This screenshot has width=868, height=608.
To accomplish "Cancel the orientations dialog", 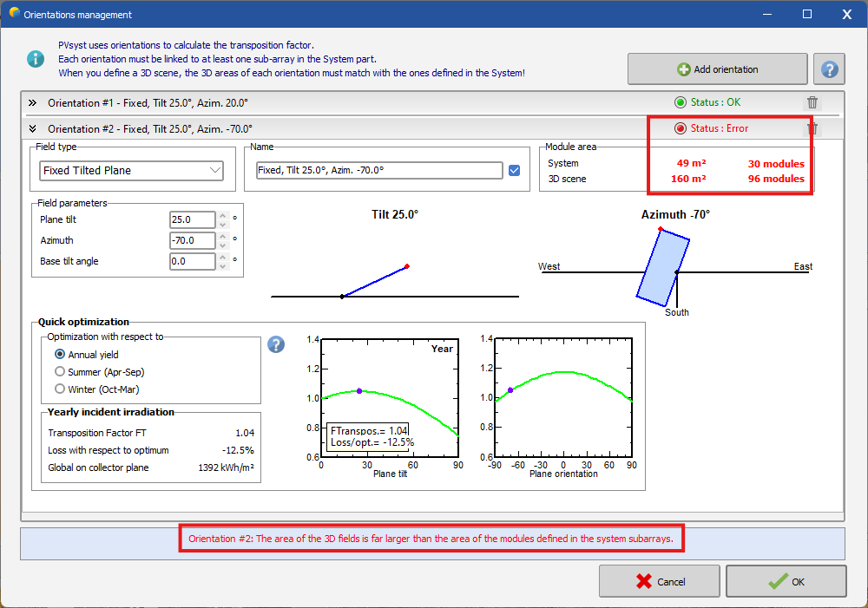I will coord(660,581).
